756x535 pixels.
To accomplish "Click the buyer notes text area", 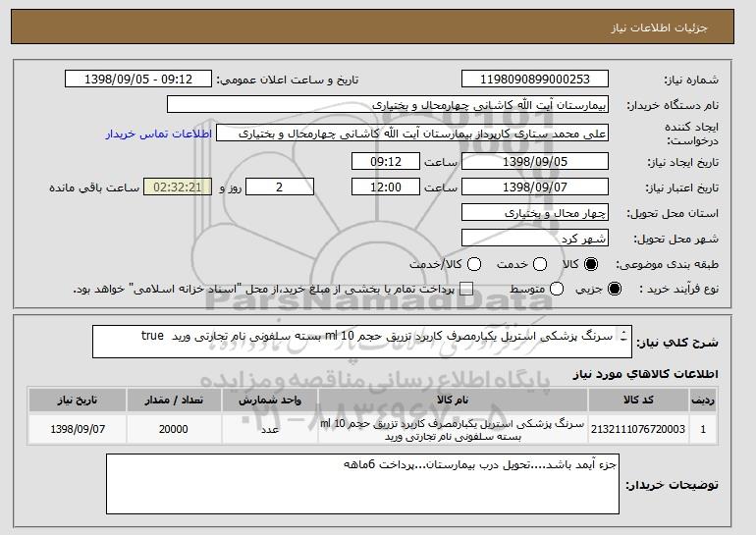I will [x=362, y=484].
